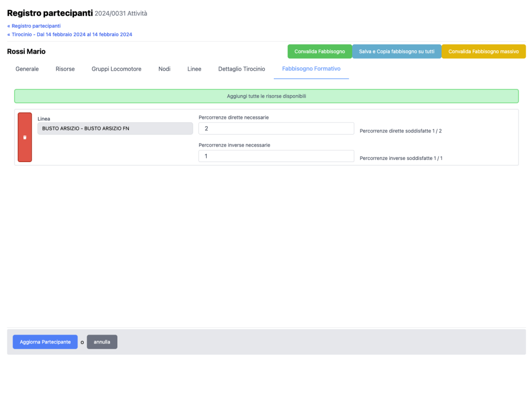Open the Risorse tab
The image size is (532, 399).
tap(65, 69)
